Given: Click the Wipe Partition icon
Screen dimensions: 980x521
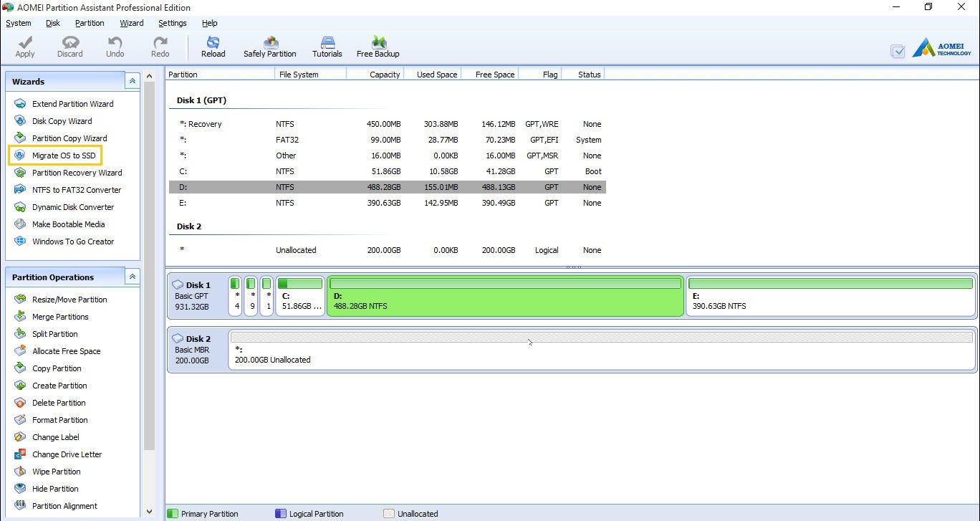Looking at the screenshot, I should [x=20, y=472].
